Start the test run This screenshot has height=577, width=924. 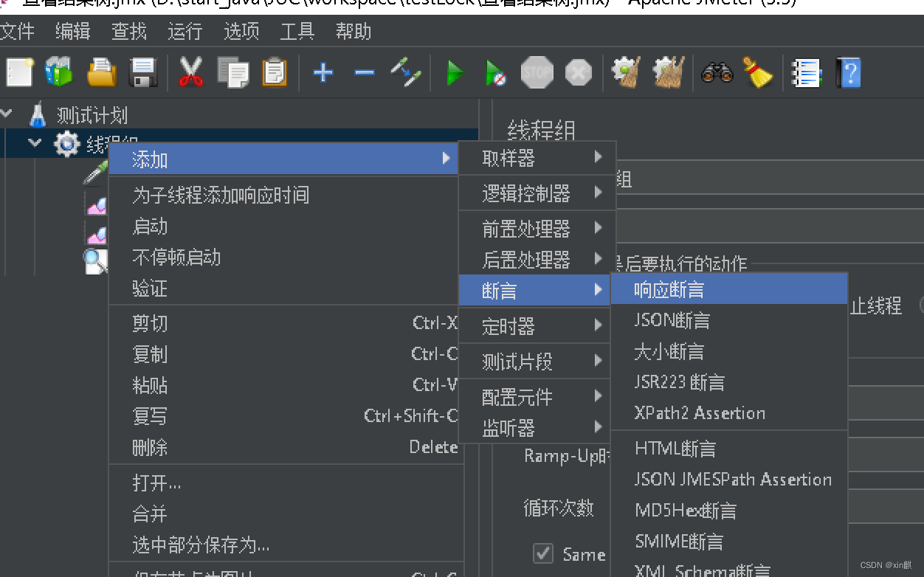tap(455, 72)
